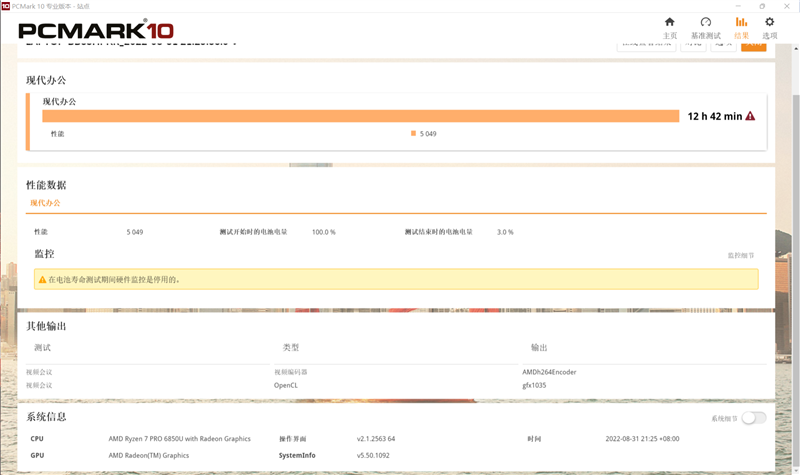Click yellow warning icon in monitoring notice
The height and width of the screenshot is (475, 800).
42,280
